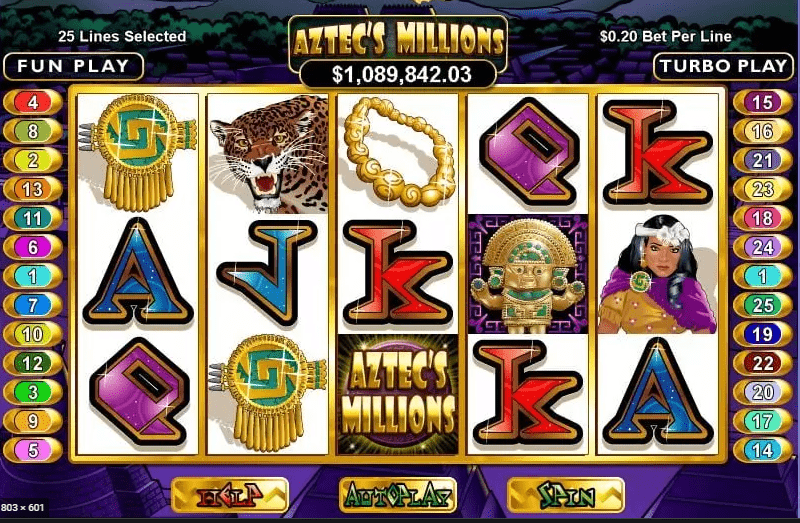
Task: Click the jaguar symbol on reel two
Action: 268,154
